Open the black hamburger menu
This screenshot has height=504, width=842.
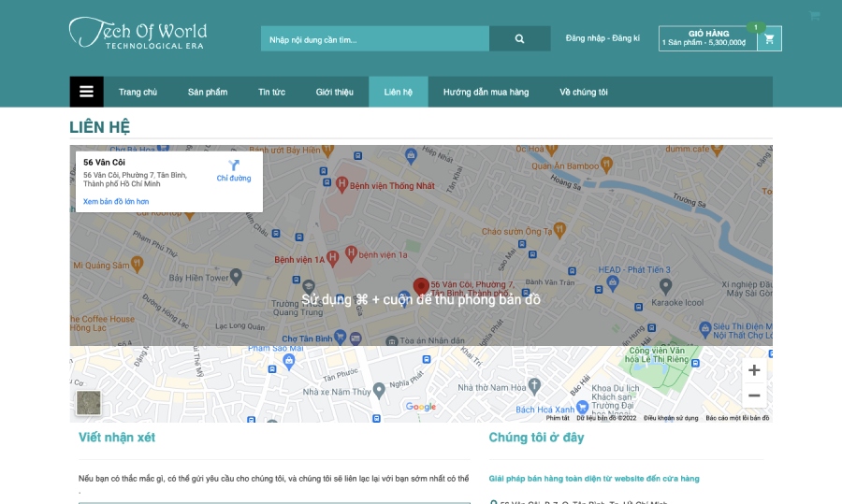86,92
